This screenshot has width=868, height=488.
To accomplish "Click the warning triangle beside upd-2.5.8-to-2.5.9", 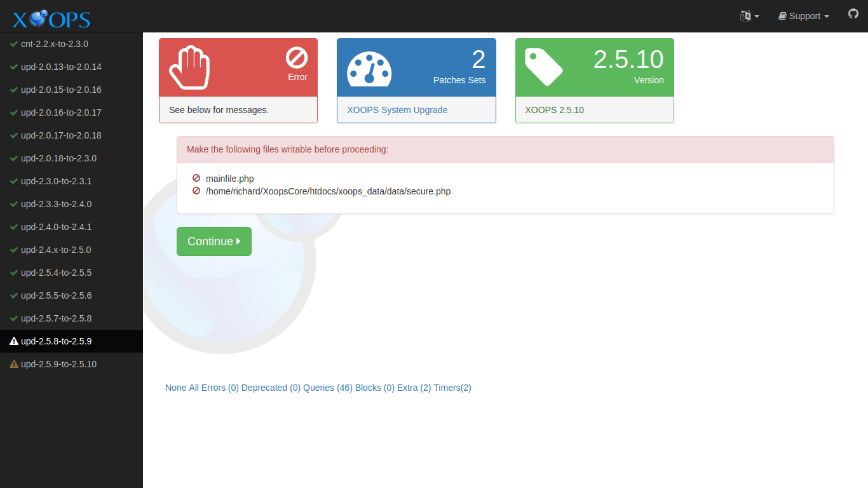I will (14, 341).
